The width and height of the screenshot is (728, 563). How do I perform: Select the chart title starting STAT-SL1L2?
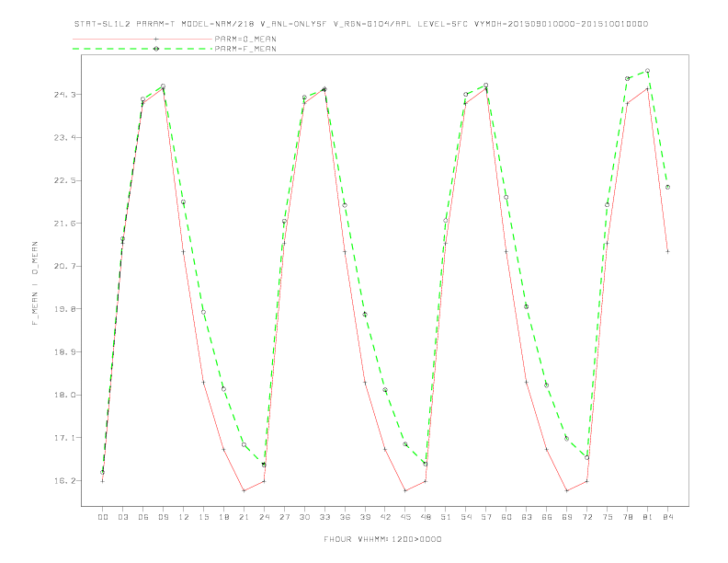coord(361,24)
